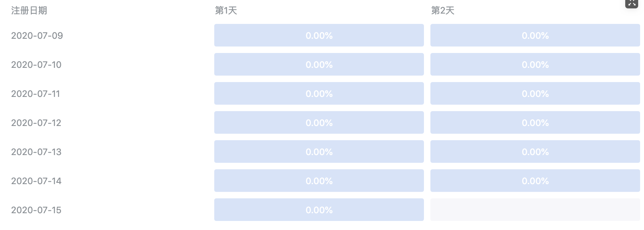Click 第2天 retention cell for 2020-07-14
This screenshot has width=644, height=230.
(535, 181)
